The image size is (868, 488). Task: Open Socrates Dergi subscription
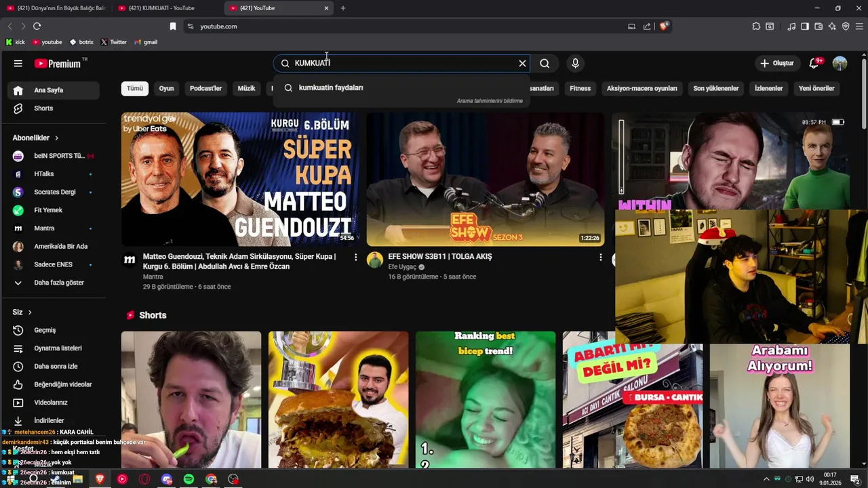[x=53, y=192]
